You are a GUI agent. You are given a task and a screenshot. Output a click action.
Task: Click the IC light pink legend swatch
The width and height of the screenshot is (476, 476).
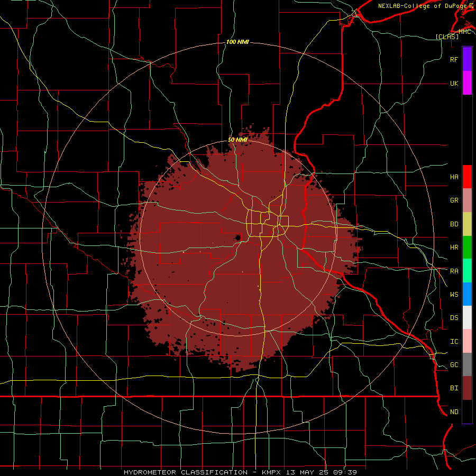point(467,341)
